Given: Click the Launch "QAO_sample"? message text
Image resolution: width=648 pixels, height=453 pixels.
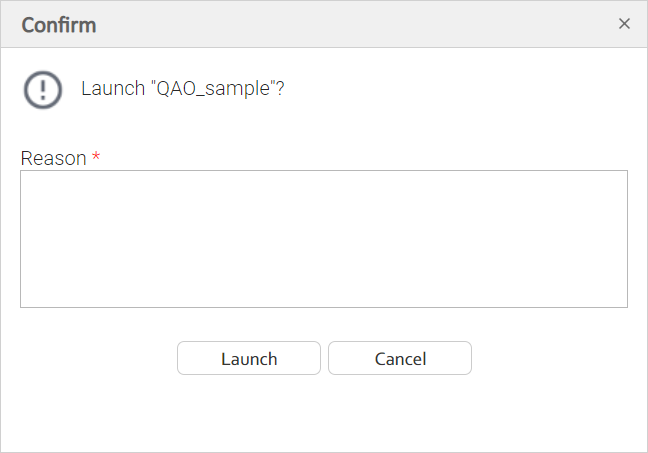Looking at the screenshot, I should pyautogui.click(x=182, y=88).
